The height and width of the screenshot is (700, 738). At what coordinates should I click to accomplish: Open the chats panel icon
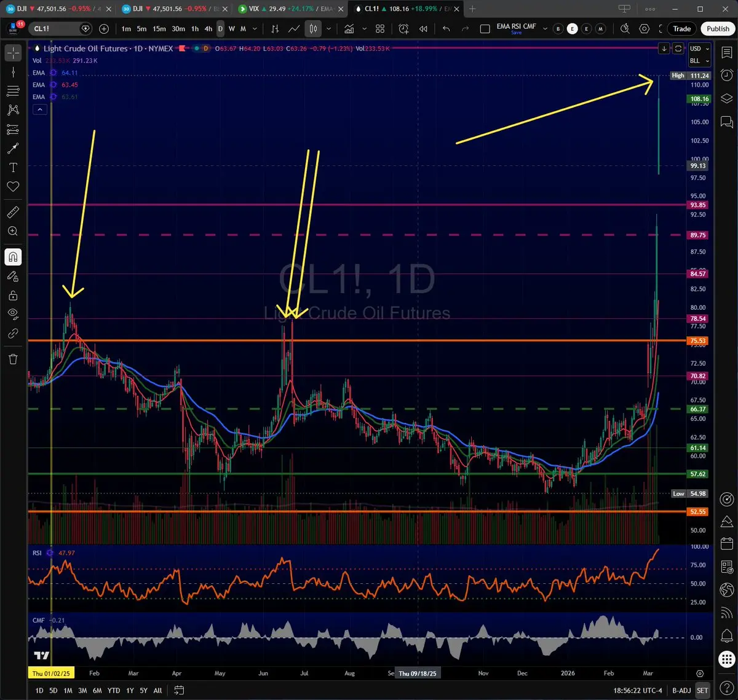tap(726, 121)
